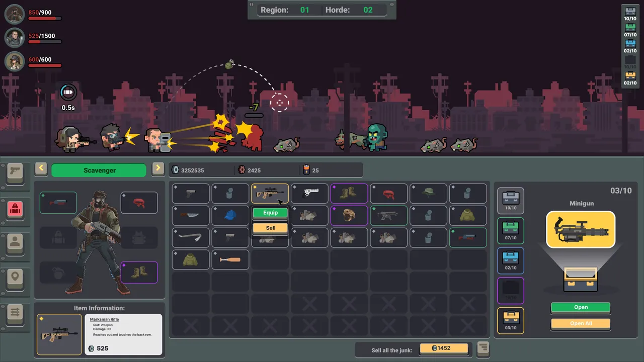Click the grenade target reticle
The image size is (644, 362).
279,103
